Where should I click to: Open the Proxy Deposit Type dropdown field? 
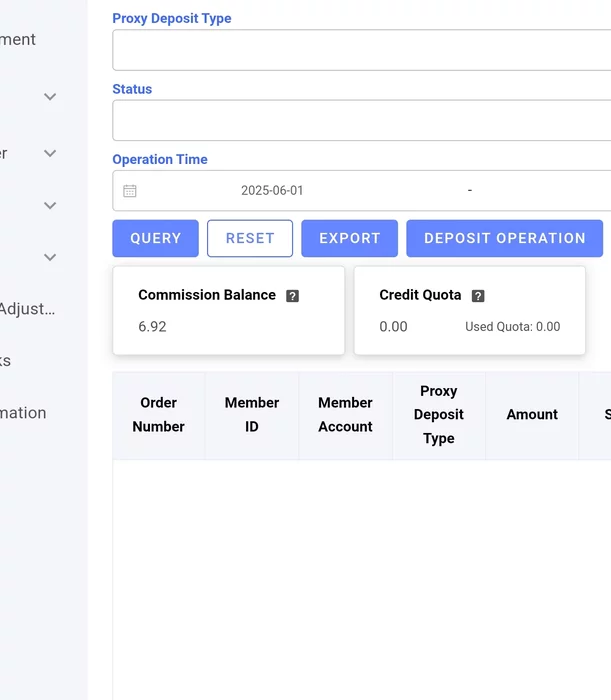tap(361, 50)
